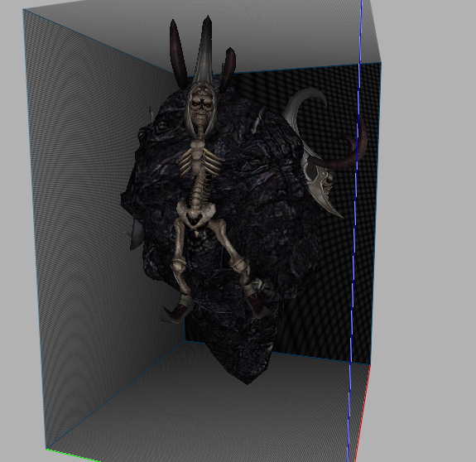Image resolution: width=476 pixels, height=462 pixels.
Task: Click the skeleton's pelvis bone
Action: point(195,214)
